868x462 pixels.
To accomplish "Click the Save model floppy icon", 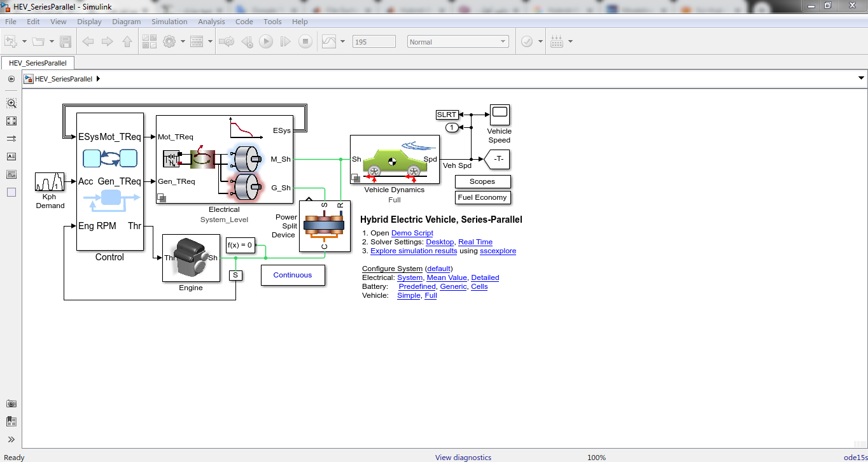I will click(x=65, y=42).
